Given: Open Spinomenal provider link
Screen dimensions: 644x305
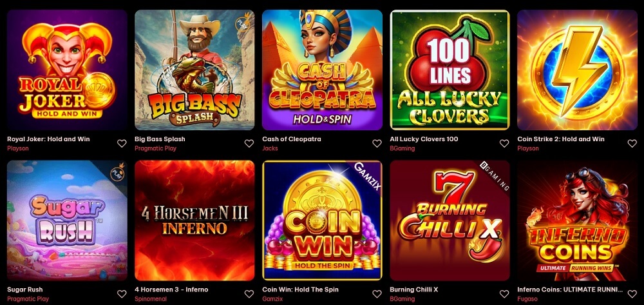Looking at the screenshot, I should click(x=151, y=299).
